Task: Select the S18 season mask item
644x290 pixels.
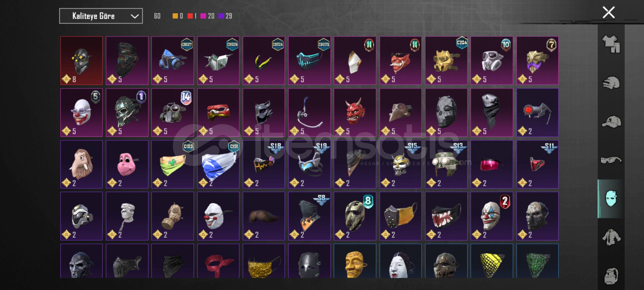Action: (x=264, y=164)
